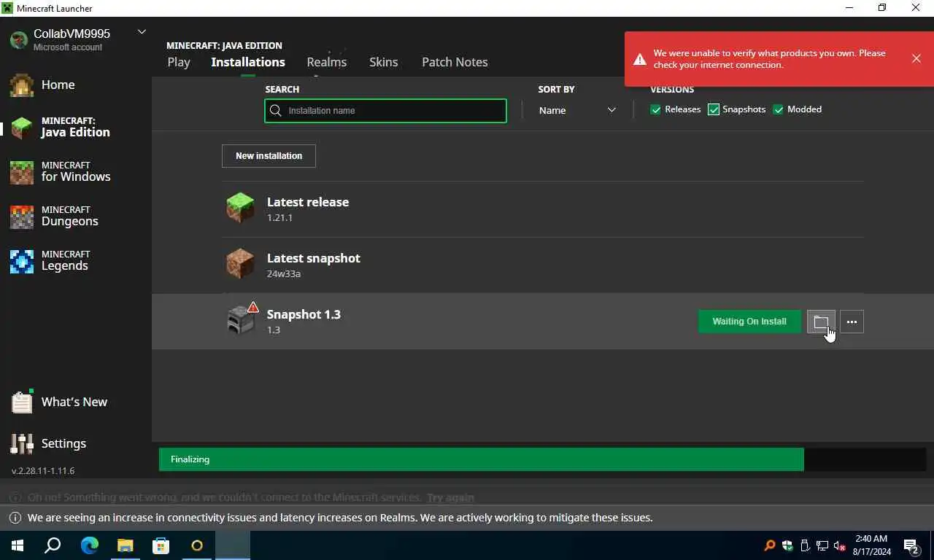934x560 pixels.
Task: Click the orange magnifier tray icon
Action: tap(769, 545)
